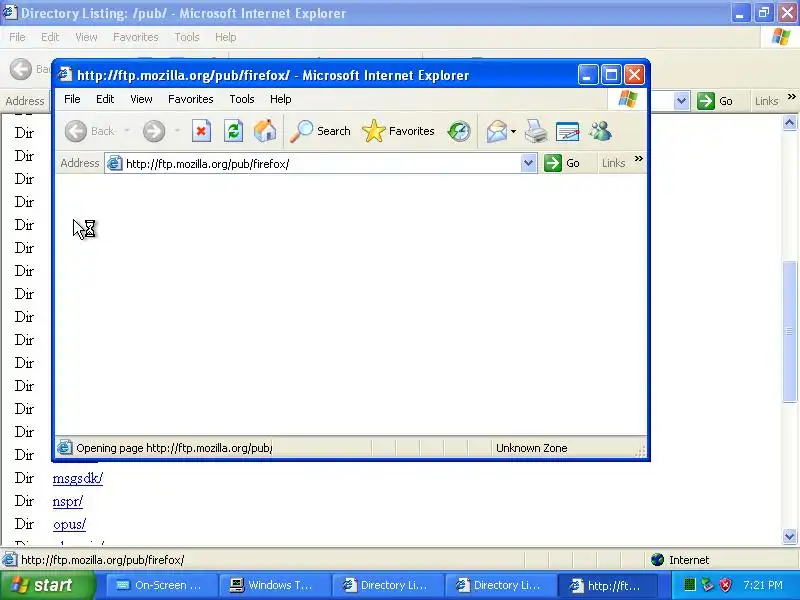Viewport: 800px width, 600px height.
Task: Click the Go button in the background window
Action: tap(715, 101)
